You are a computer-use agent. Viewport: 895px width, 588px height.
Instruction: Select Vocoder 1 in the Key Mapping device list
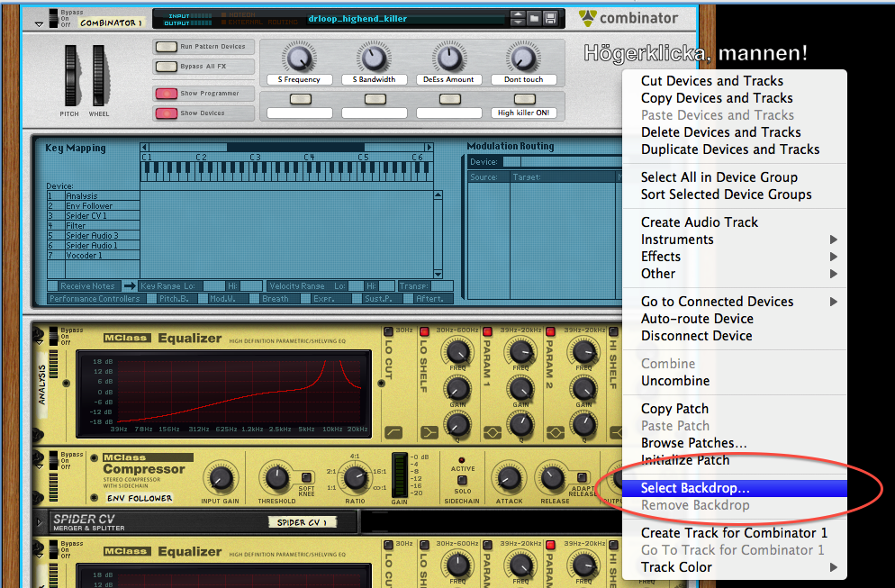[x=94, y=256]
